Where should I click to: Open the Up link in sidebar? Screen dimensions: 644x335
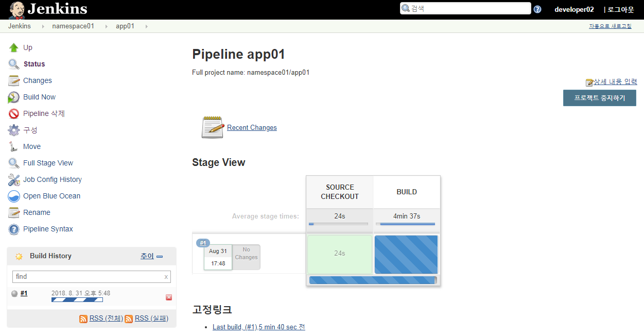pyautogui.click(x=28, y=47)
